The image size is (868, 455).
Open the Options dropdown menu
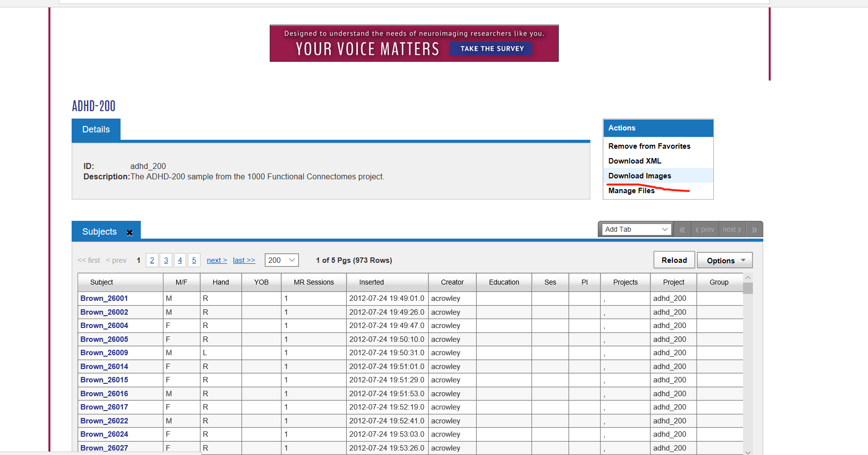725,260
